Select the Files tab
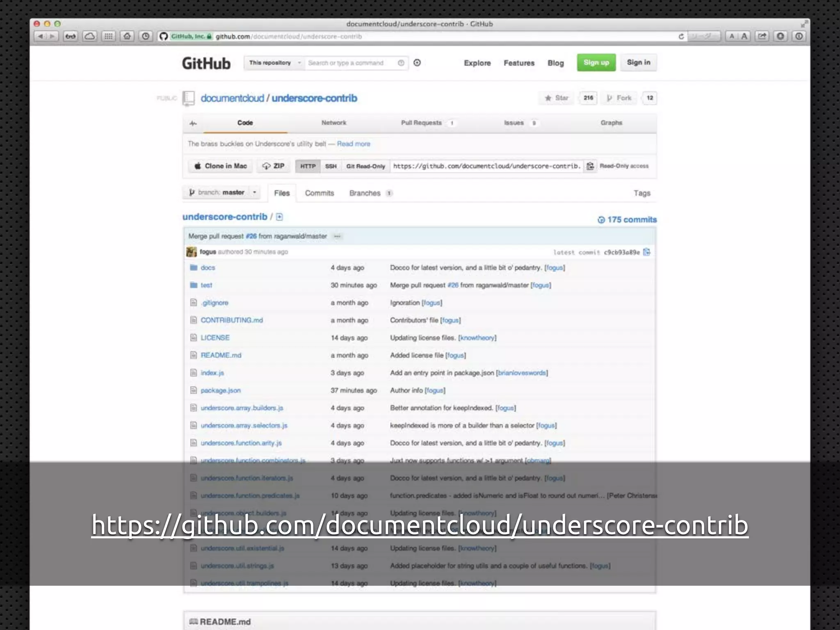The height and width of the screenshot is (630, 840). pos(282,193)
